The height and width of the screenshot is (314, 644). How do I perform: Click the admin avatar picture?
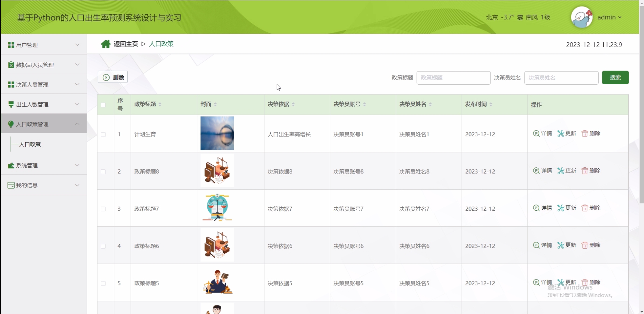point(582,17)
